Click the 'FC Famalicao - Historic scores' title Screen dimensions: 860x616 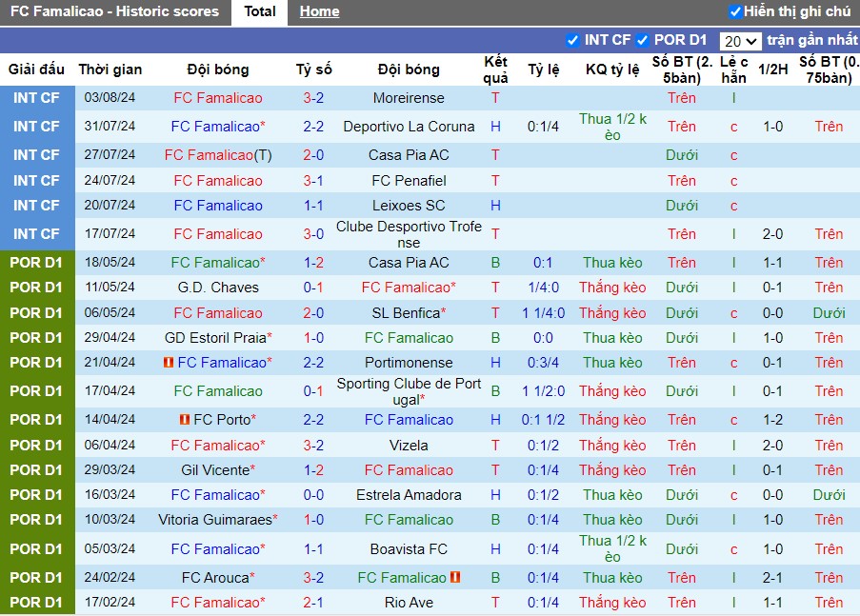tap(114, 11)
